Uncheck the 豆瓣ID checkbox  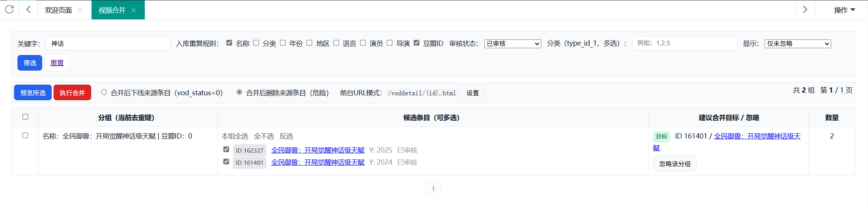[x=416, y=43]
